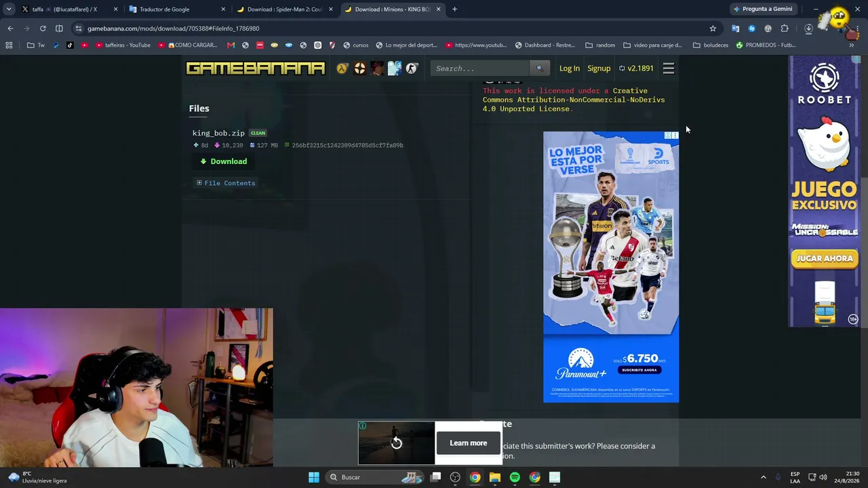This screenshot has height=488, width=868.
Task: Download the king_bob.zip file
Action: (223, 161)
